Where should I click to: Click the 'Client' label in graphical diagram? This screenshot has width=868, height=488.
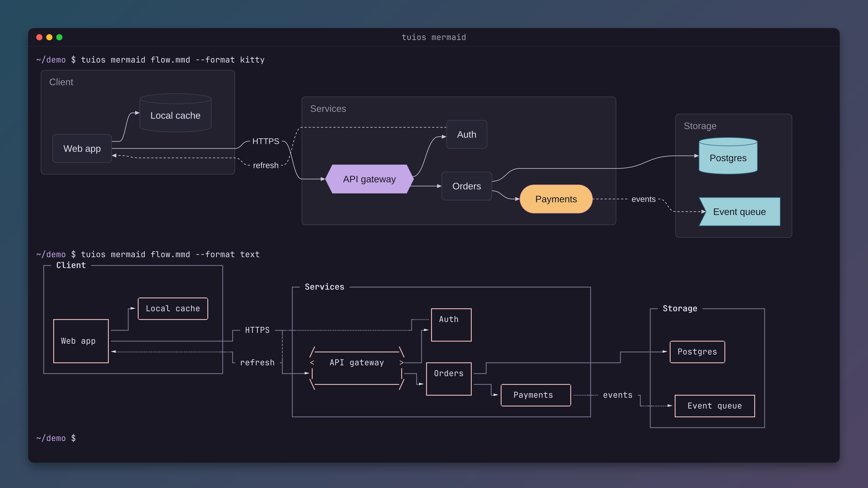point(61,82)
